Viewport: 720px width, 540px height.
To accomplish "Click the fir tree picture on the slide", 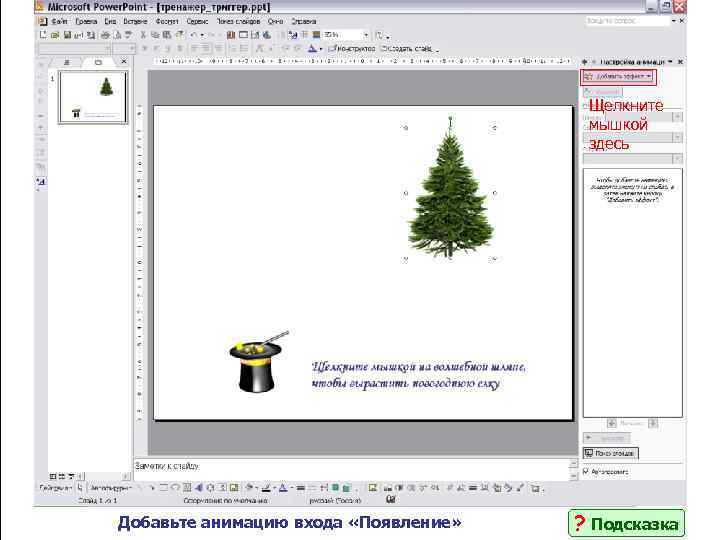I will [x=450, y=188].
